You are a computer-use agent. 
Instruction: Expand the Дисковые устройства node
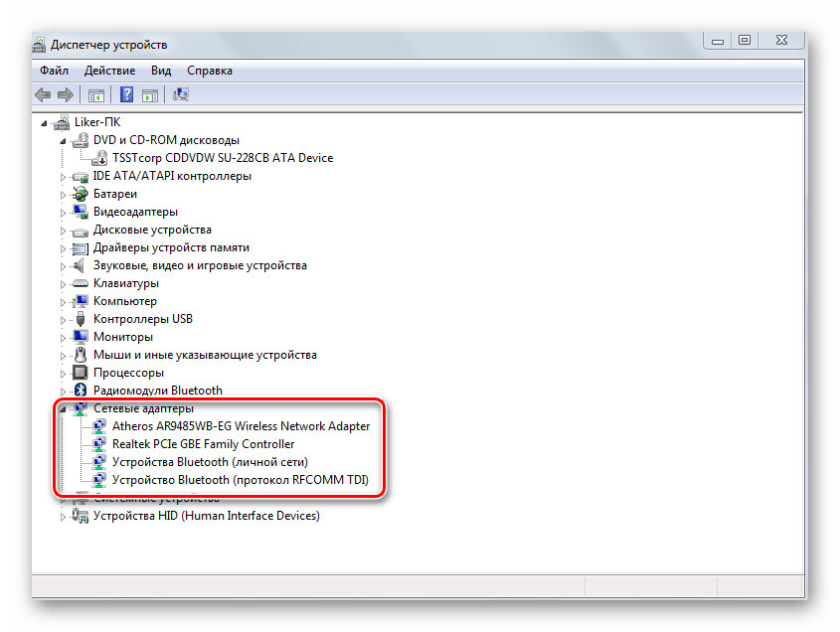coord(63,231)
